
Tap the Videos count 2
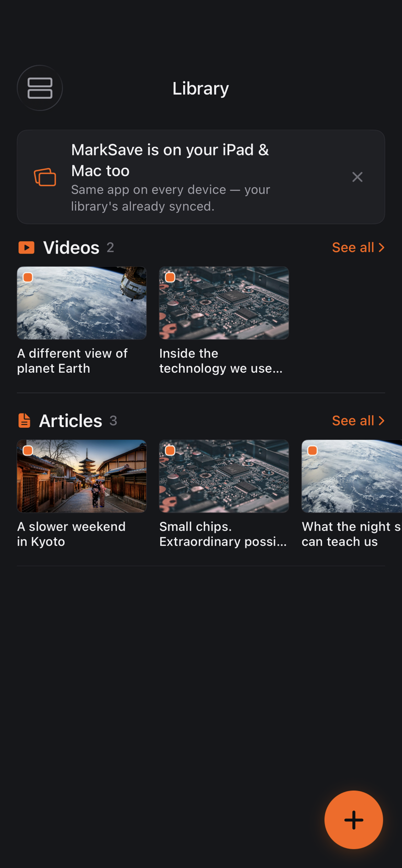click(110, 247)
